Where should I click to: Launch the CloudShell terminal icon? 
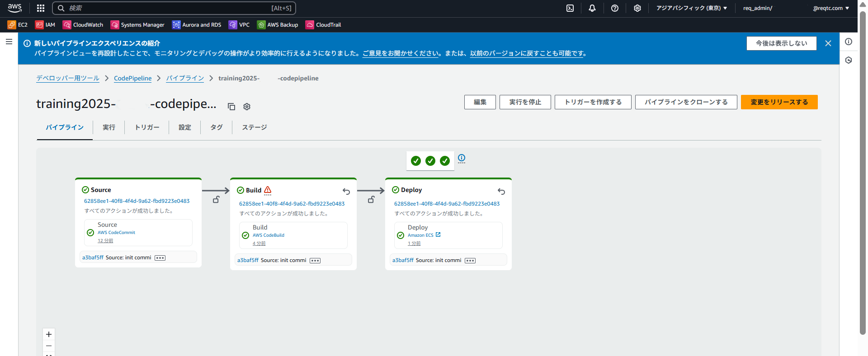click(570, 8)
